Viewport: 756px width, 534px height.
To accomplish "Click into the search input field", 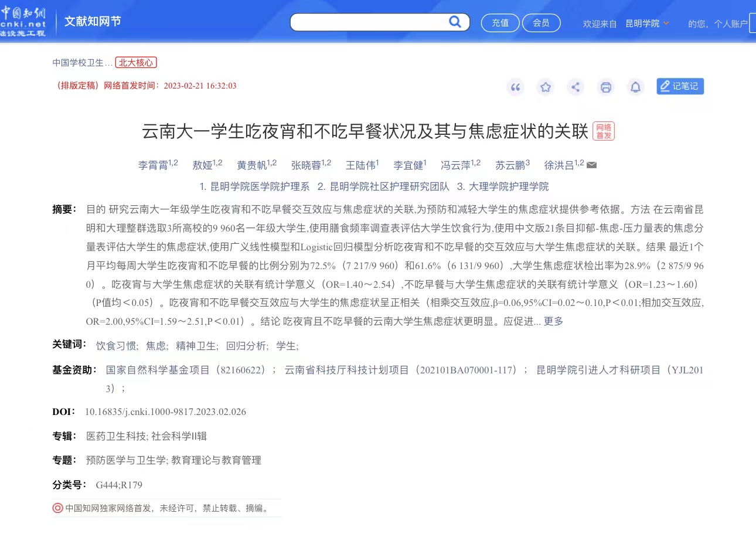I will click(369, 22).
